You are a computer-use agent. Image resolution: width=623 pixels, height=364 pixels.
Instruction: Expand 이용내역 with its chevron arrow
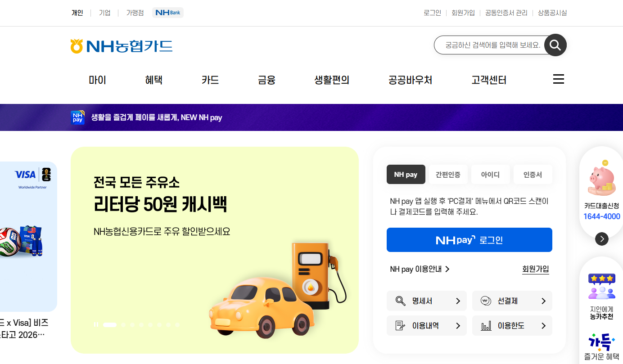(x=458, y=326)
